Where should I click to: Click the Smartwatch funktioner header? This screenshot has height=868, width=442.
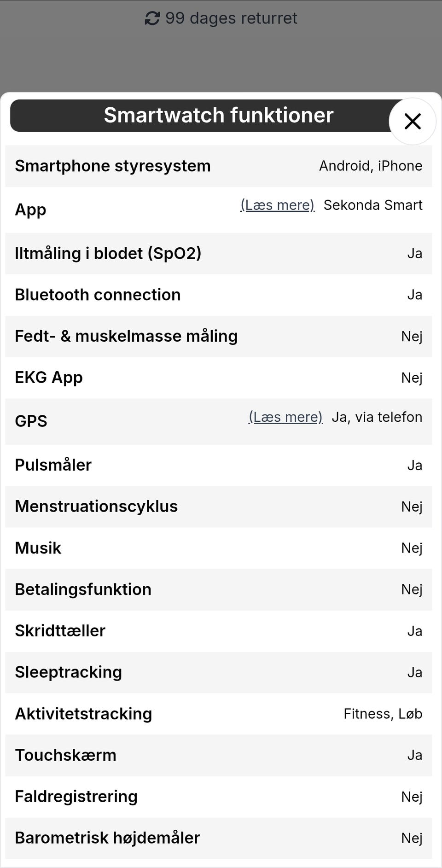click(x=219, y=115)
